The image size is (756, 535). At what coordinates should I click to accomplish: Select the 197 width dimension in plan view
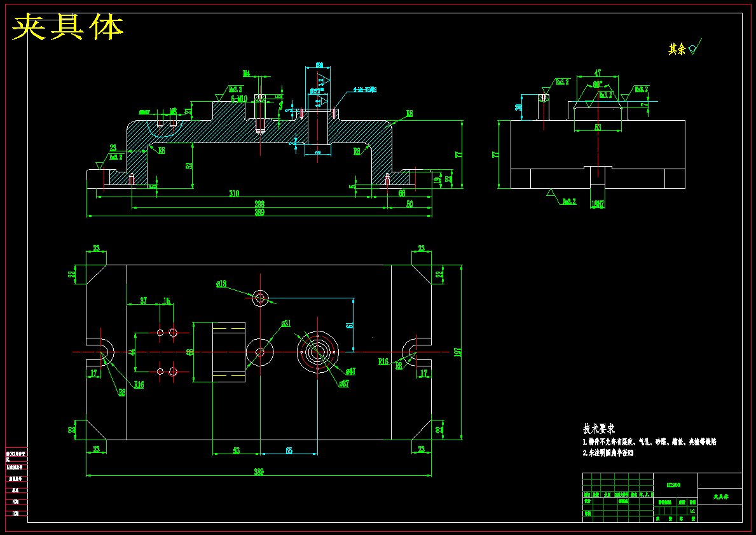coord(458,352)
